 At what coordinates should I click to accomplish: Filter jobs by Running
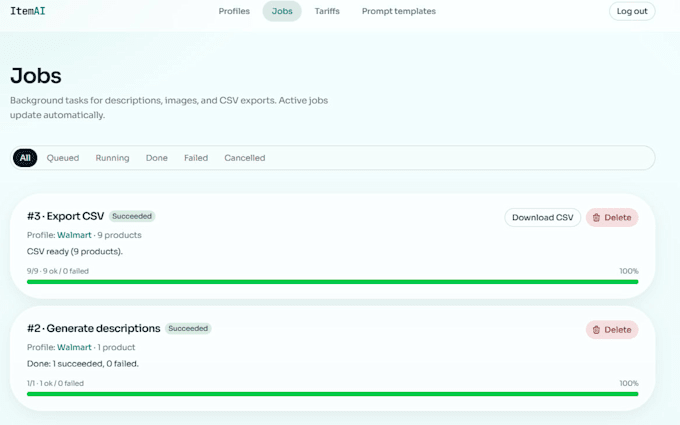pyautogui.click(x=112, y=158)
